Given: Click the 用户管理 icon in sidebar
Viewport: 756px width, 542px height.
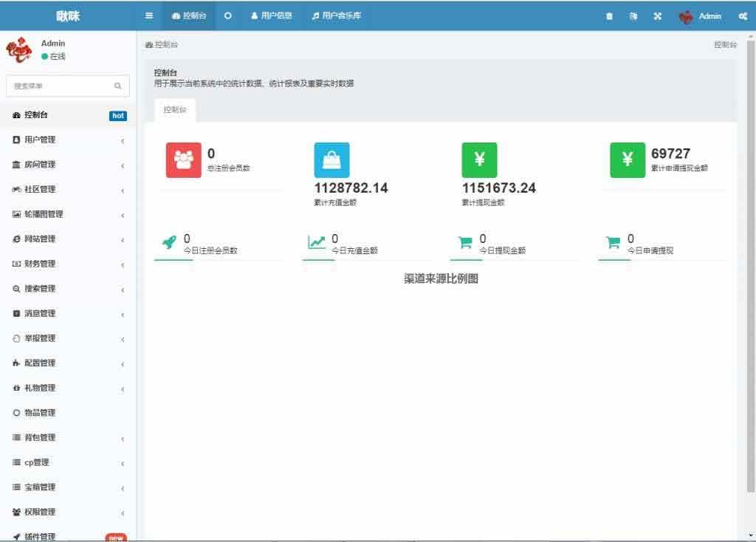Looking at the screenshot, I should pyautogui.click(x=16, y=140).
